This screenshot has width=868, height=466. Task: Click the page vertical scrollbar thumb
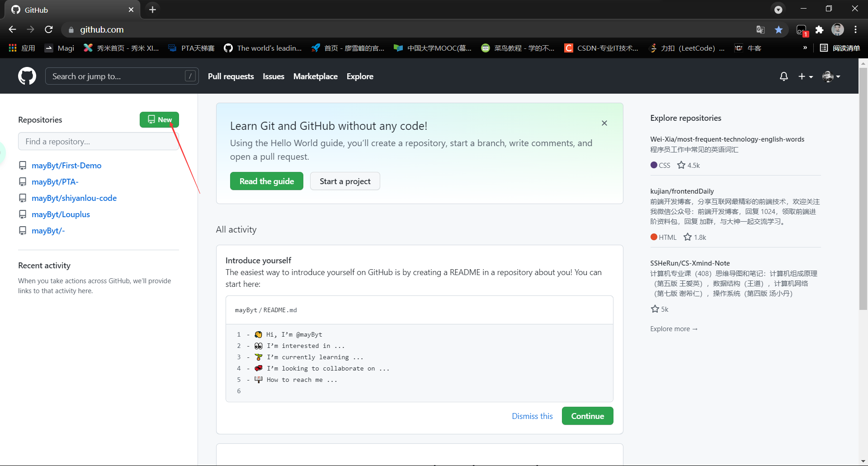pyautogui.click(x=863, y=189)
